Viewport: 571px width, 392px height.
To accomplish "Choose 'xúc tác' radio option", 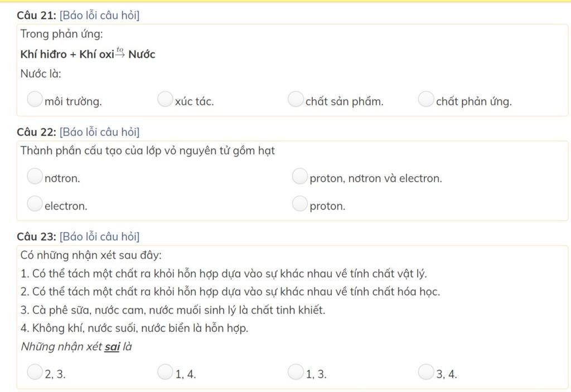I will tap(164, 99).
